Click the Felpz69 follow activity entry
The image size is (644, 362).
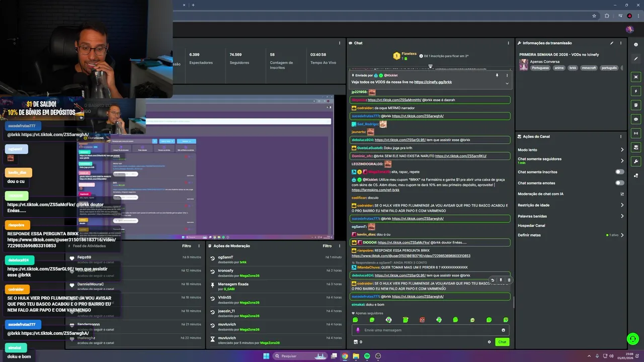point(135,259)
